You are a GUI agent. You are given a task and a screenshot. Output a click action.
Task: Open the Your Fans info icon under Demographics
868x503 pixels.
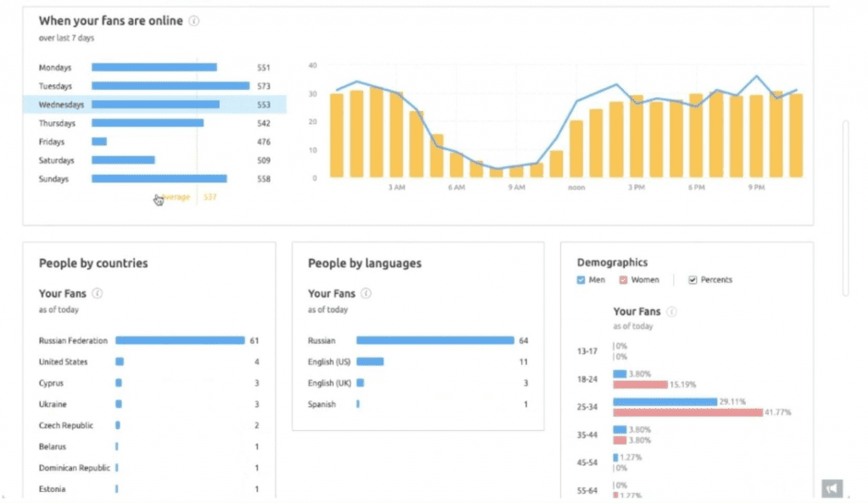[x=670, y=311]
